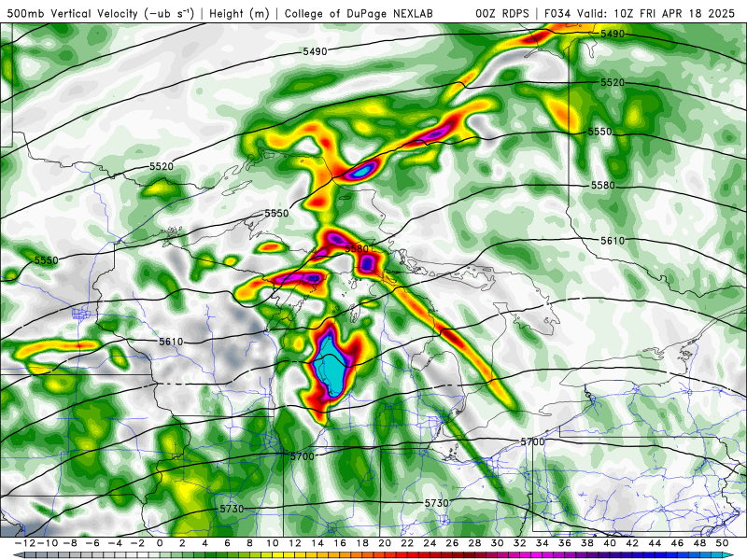
Task: Click the positive 2 label on the legend
Action: [x=182, y=543]
